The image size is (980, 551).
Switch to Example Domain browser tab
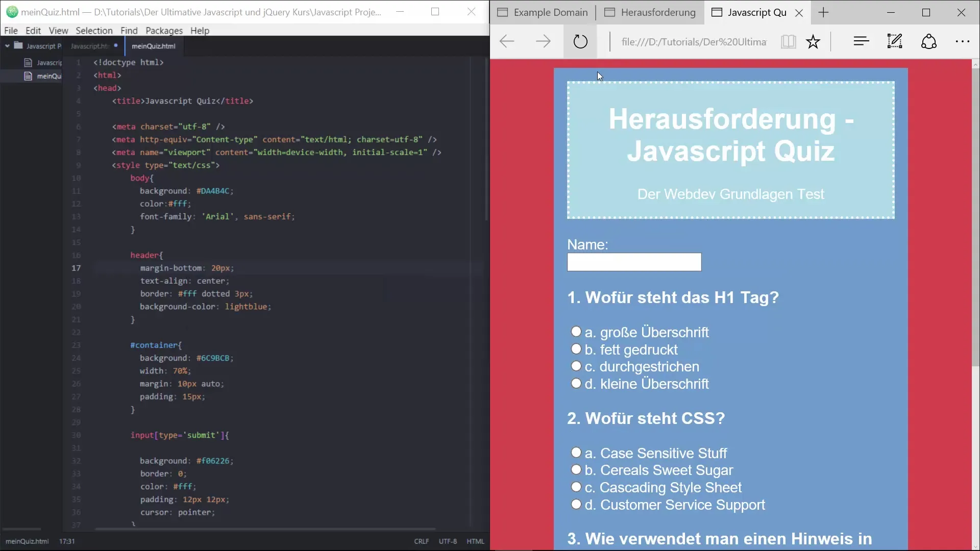pyautogui.click(x=543, y=12)
